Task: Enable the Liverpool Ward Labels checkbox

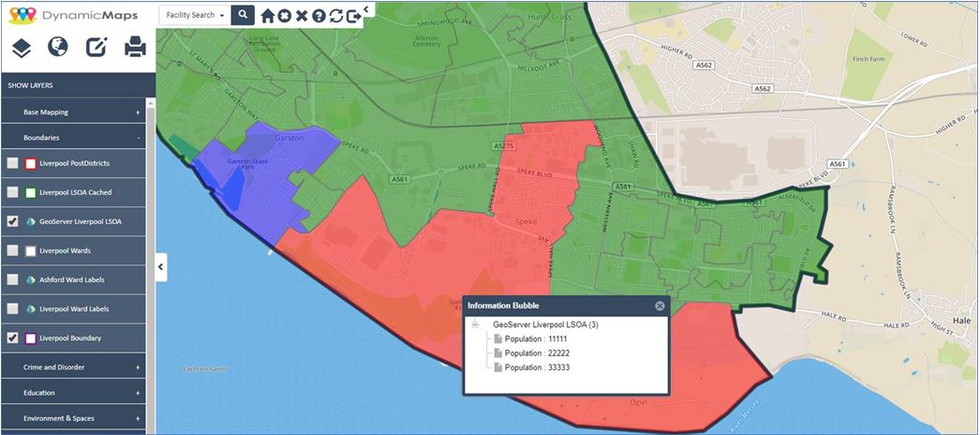Action: coord(12,308)
